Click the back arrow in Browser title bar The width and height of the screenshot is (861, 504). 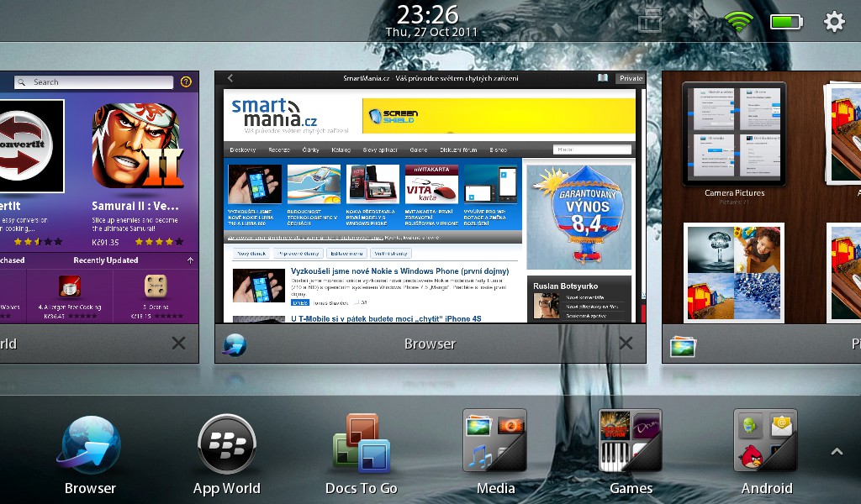[x=230, y=78]
